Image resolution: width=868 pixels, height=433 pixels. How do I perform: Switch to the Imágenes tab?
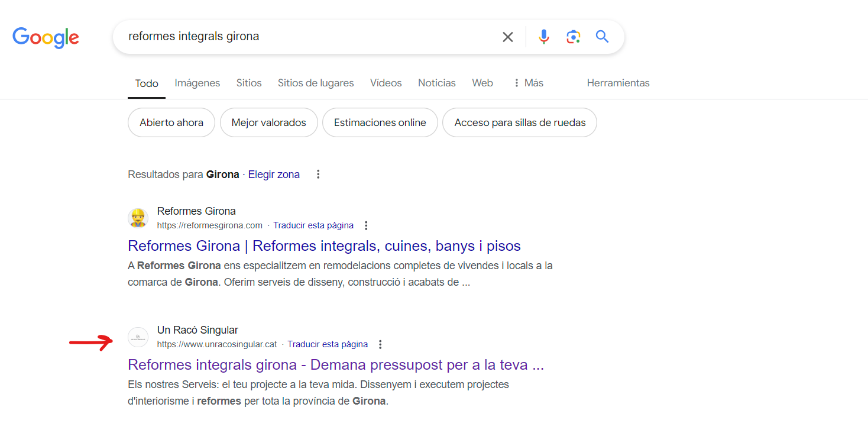tap(197, 83)
